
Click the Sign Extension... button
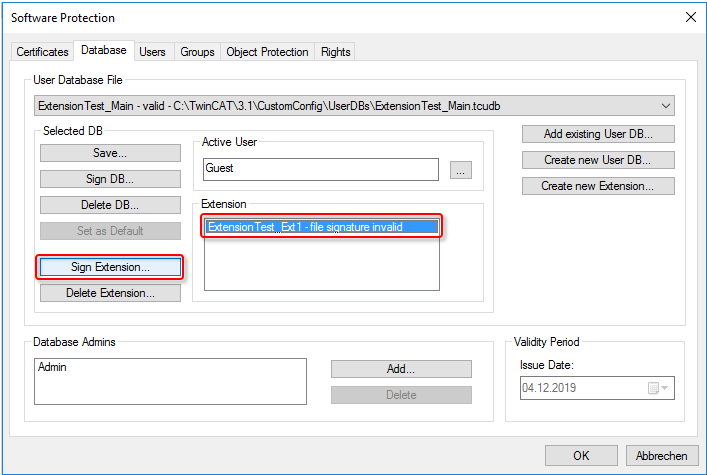[110, 267]
